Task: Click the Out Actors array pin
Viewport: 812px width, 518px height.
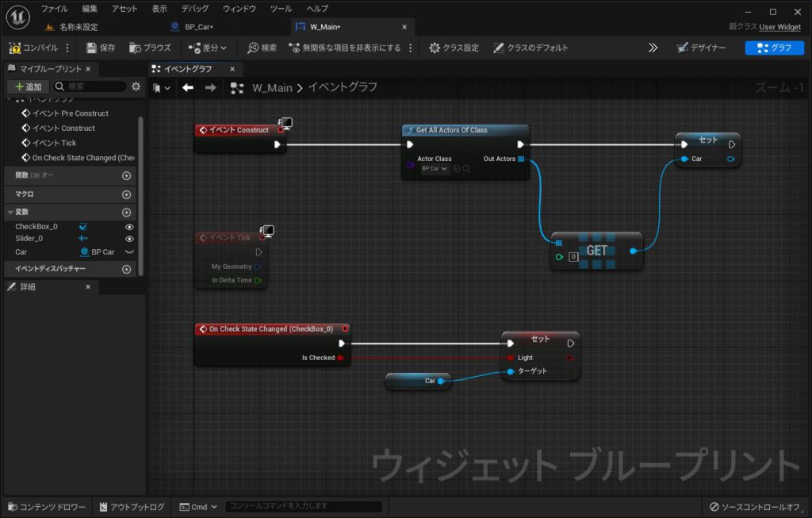Action: click(x=521, y=159)
